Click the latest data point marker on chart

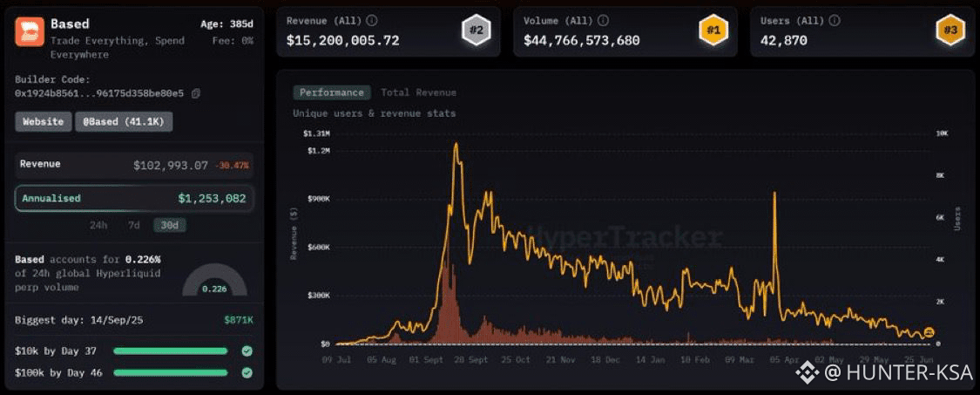pyautogui.click(x=929, y=331)
